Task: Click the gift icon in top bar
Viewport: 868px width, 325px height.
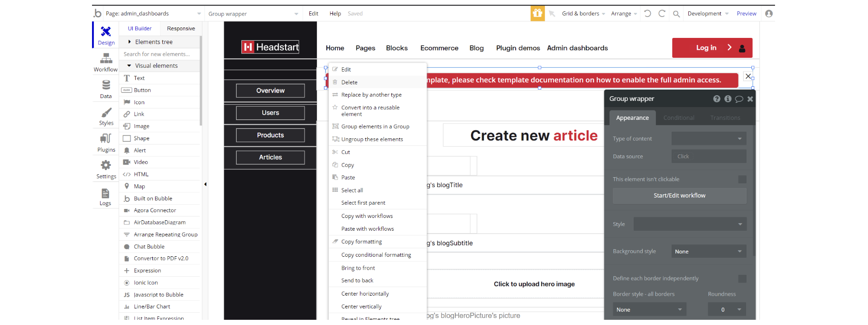Action: click(537, 13)
